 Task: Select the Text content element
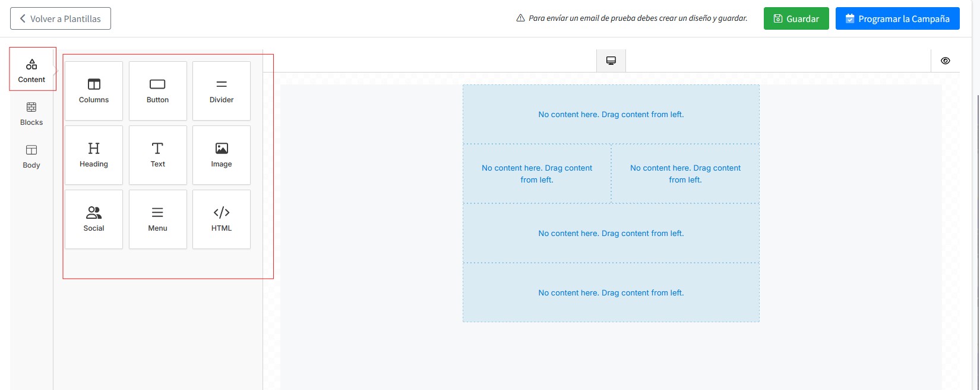[157, 155]
